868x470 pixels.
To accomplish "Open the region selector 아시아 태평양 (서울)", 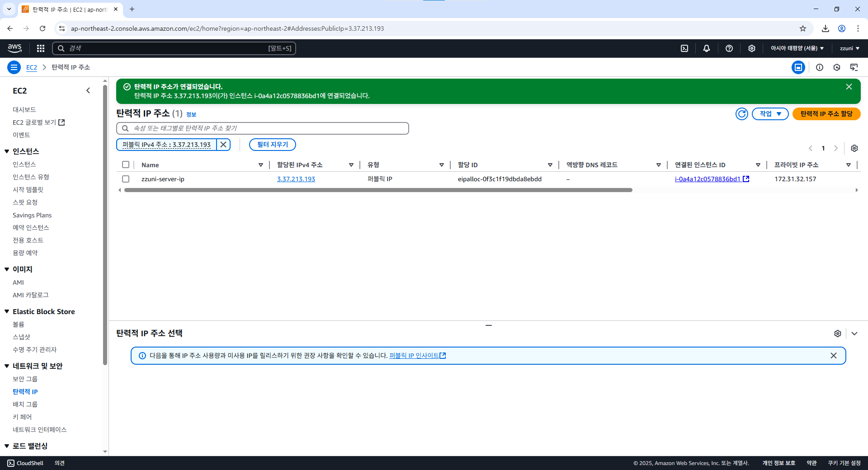I will (797, 48).
